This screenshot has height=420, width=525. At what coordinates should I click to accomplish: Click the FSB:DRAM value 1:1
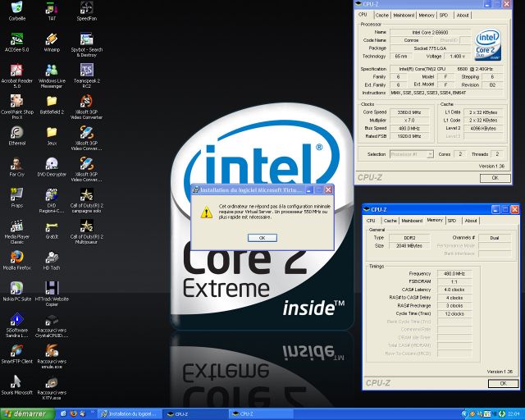454,281
